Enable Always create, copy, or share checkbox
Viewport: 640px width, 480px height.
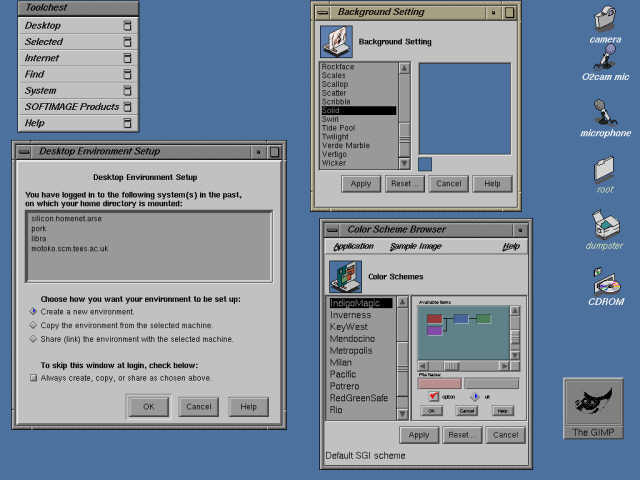(x=33, y=378)
